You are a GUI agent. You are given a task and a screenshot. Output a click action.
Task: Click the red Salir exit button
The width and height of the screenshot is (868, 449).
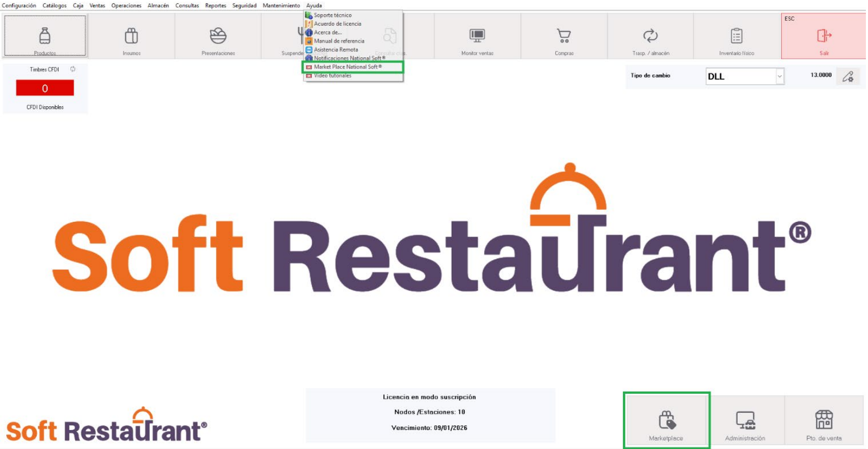(x=824, y=36)
